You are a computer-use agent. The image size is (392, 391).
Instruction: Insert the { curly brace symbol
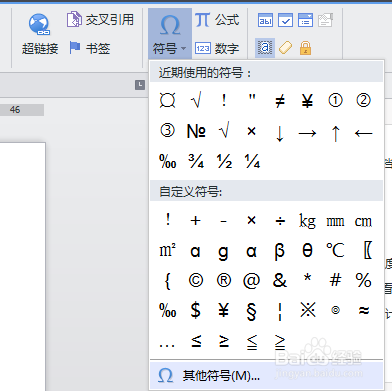coord(167,281)
